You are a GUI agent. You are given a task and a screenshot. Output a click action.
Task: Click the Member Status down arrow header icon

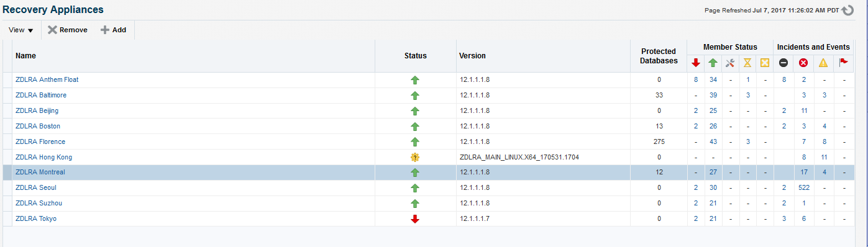(696, 63)
